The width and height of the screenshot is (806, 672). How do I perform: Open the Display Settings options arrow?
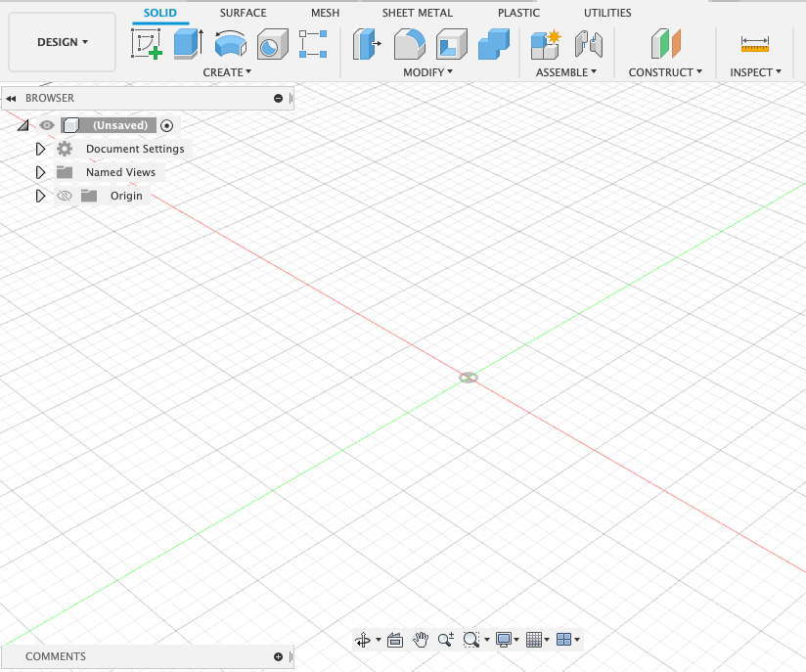516,640
